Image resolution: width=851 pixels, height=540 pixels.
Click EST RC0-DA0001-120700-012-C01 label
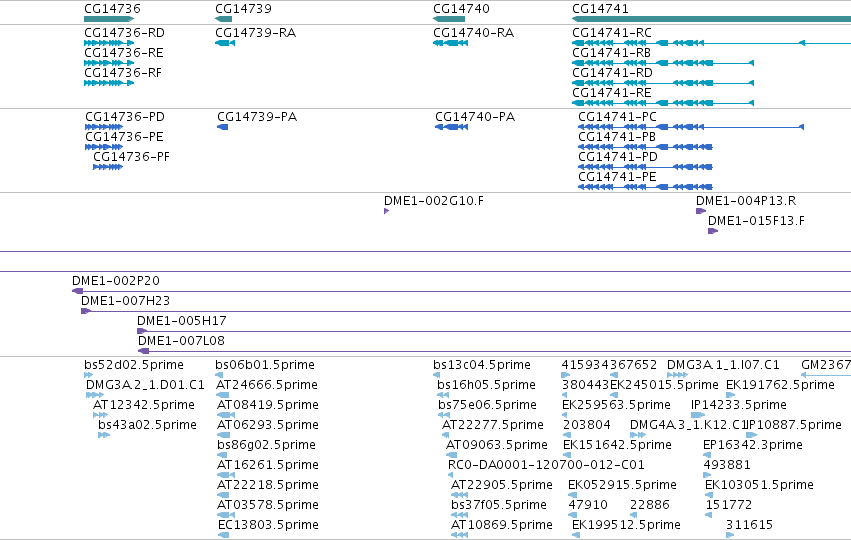coord(546,465)
